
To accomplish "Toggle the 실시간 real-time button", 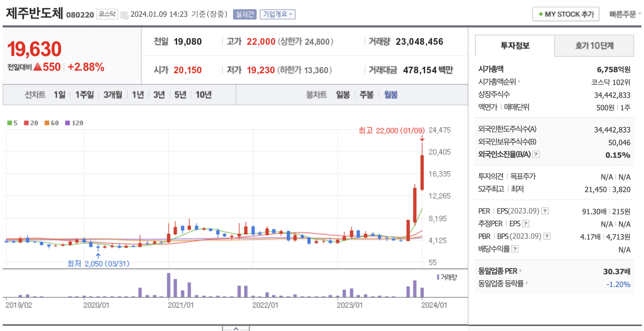I will pyautogui.click(x=245, y=14).
